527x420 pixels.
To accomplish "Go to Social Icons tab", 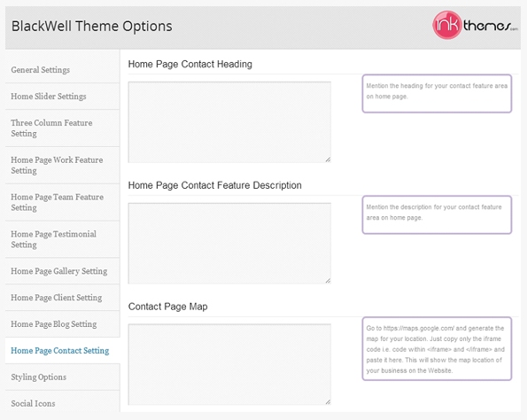I will [x=33, y=403].
